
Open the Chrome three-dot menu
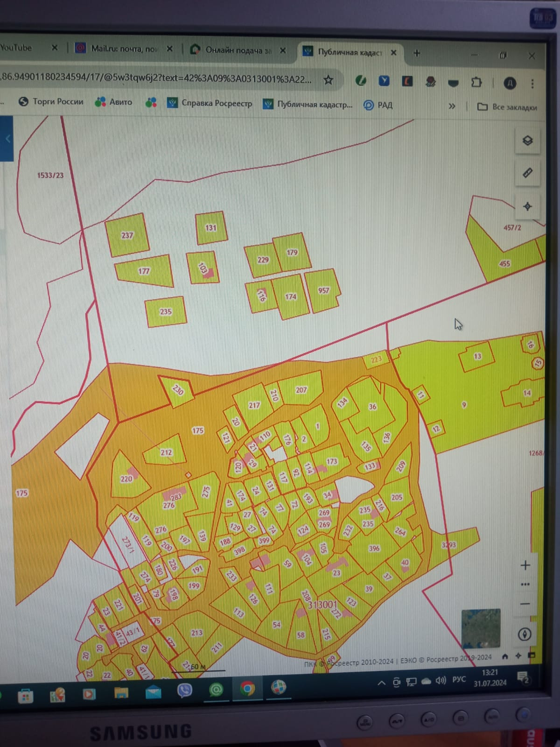click(532, 84)
